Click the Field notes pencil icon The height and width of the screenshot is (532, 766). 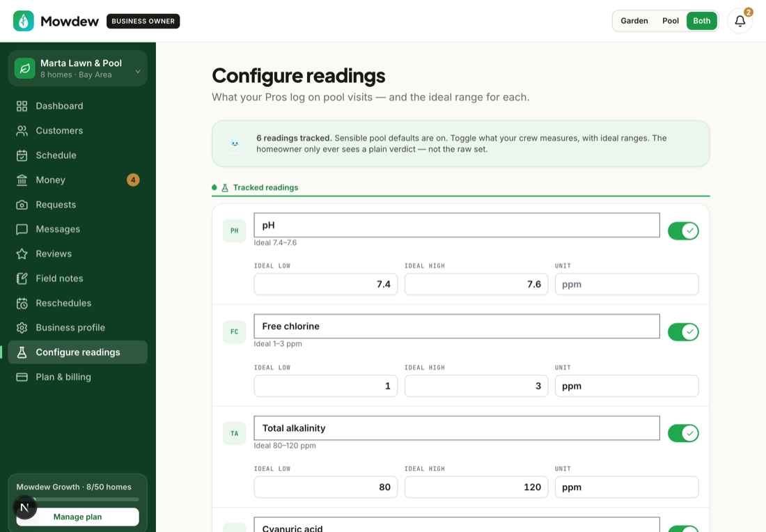(22, 279)
